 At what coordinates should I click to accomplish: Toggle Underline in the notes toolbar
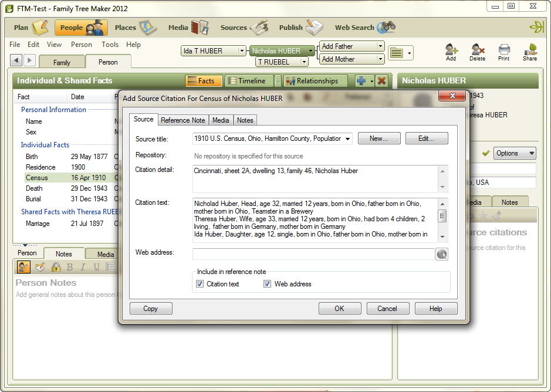point(96,267)
